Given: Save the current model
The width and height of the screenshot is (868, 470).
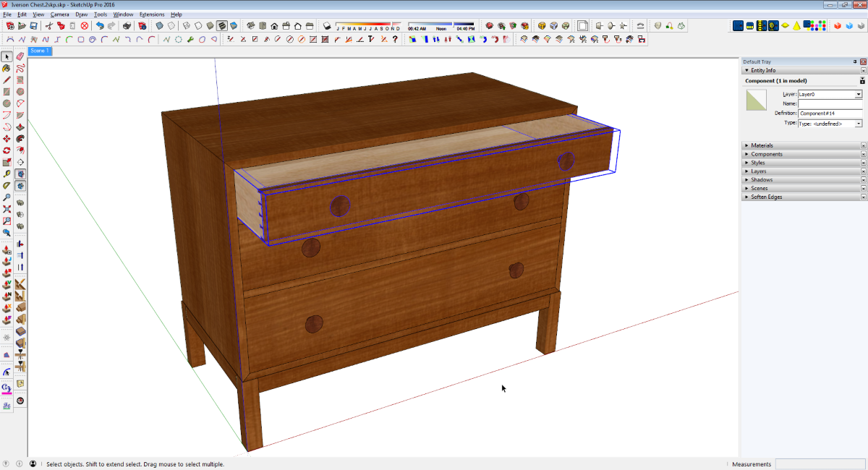Looking at the screenshot, I should tap(34, 26).
